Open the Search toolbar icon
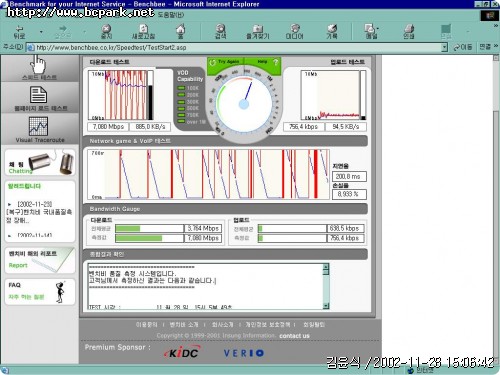 (x=220, y=29)
